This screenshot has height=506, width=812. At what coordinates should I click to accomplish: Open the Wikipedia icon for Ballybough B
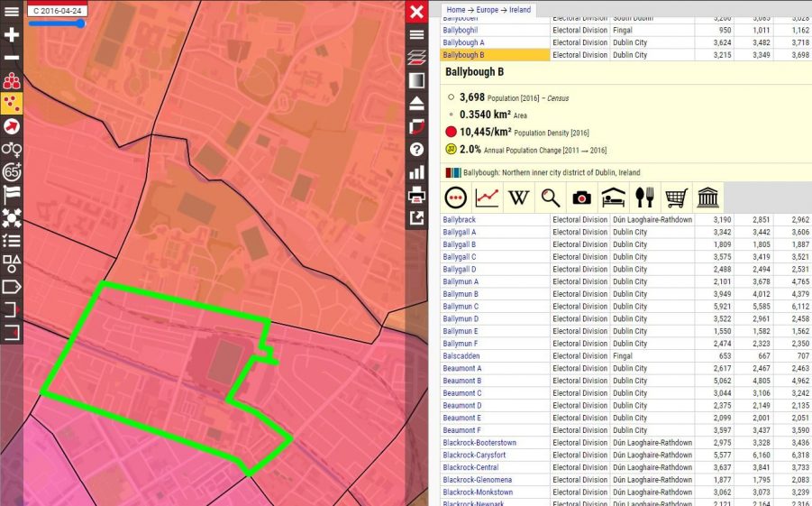tap(518, 198)
